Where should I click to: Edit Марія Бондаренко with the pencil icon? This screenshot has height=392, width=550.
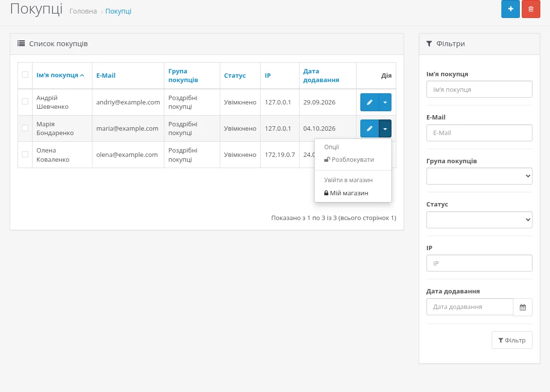click(370, 129)
